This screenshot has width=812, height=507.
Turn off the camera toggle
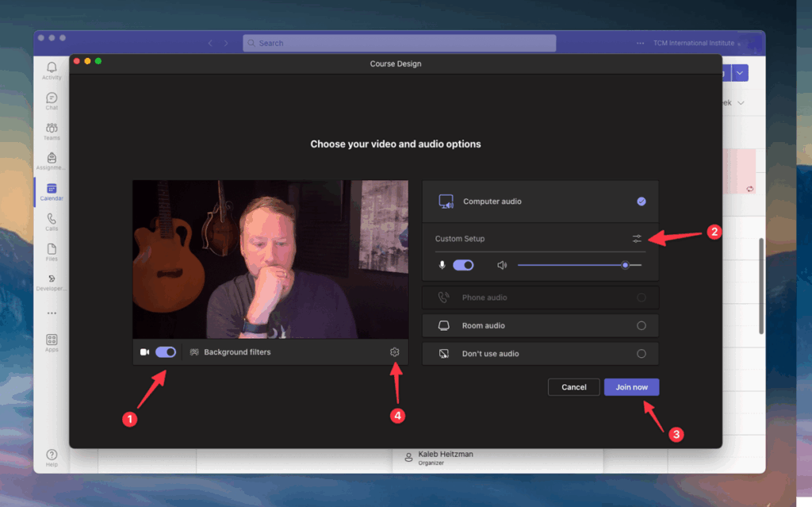coord(166,352)
